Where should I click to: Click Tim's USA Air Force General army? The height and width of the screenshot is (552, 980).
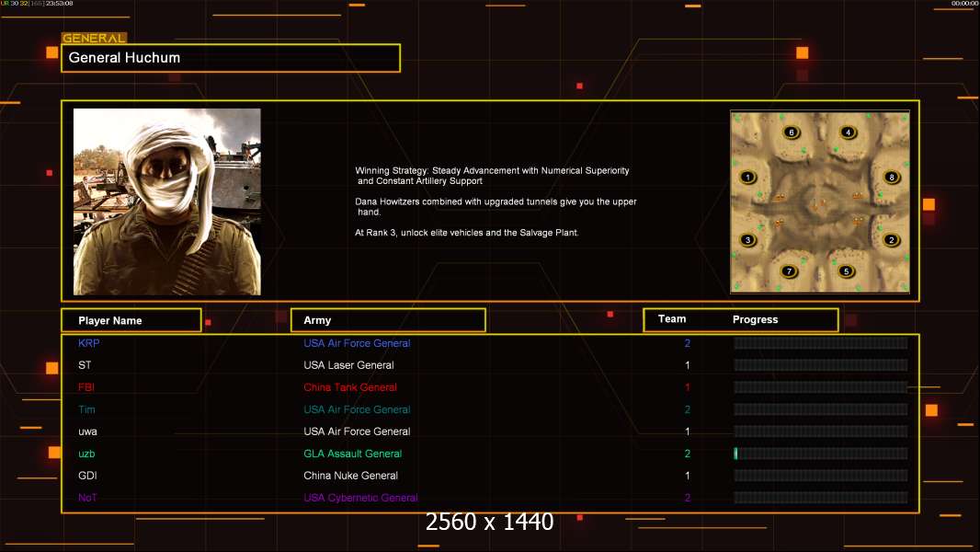[357, 409]
